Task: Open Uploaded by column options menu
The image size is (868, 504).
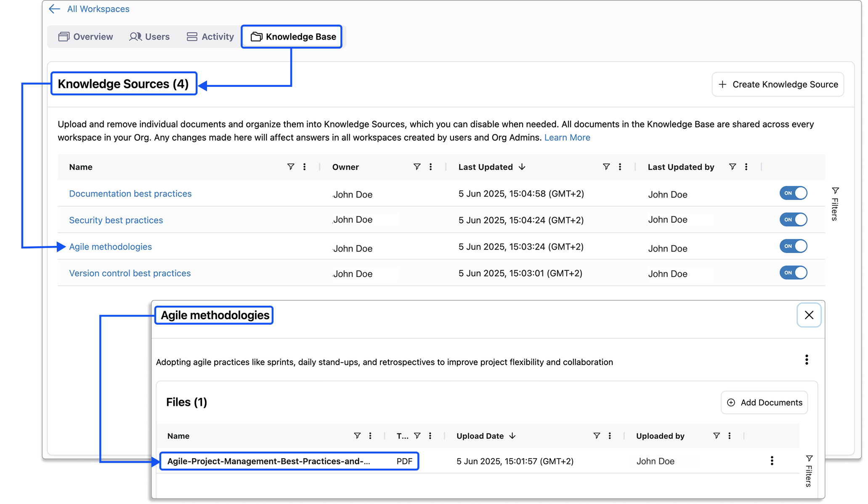Action: tap(729, 436)
